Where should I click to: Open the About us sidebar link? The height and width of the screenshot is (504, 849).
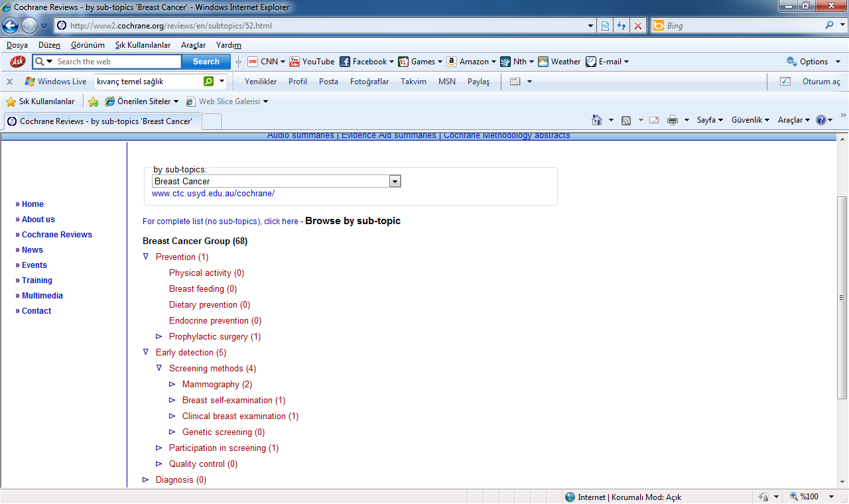[38, 220]
